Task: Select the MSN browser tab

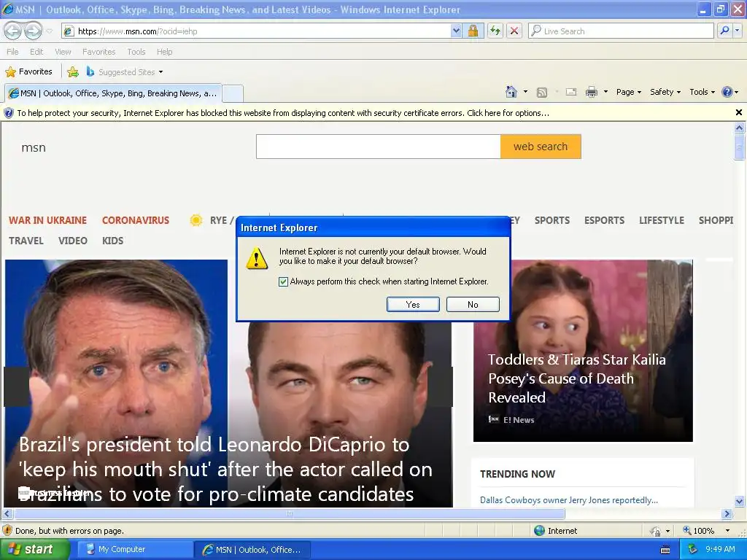Action: 113,93
